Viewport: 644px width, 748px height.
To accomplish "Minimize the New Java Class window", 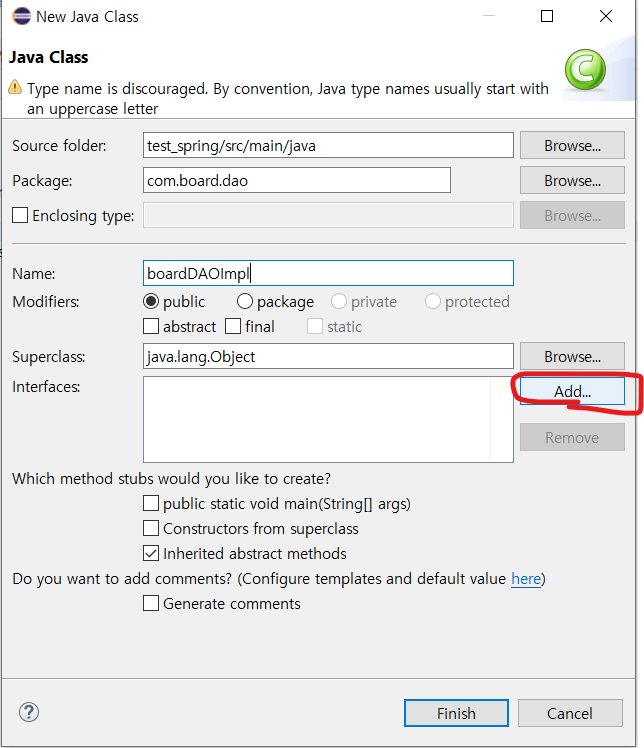I will [489, 16].
